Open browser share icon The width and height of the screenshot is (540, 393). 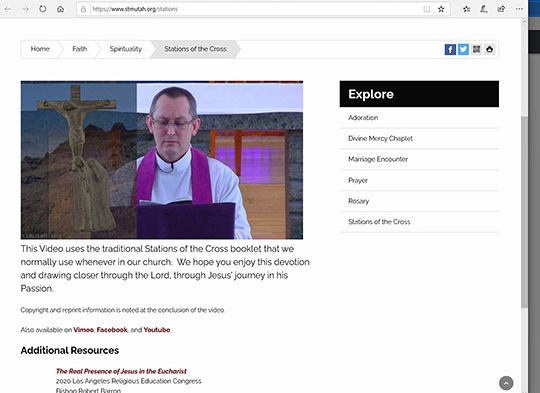point(501,9)
